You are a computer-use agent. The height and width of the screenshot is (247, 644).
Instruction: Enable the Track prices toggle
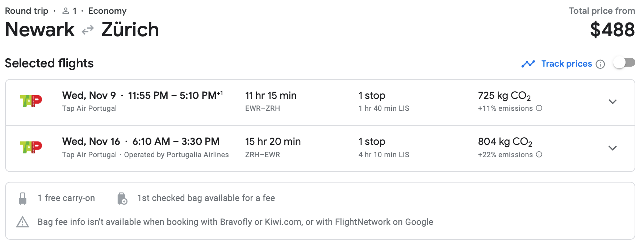(624, 63)
